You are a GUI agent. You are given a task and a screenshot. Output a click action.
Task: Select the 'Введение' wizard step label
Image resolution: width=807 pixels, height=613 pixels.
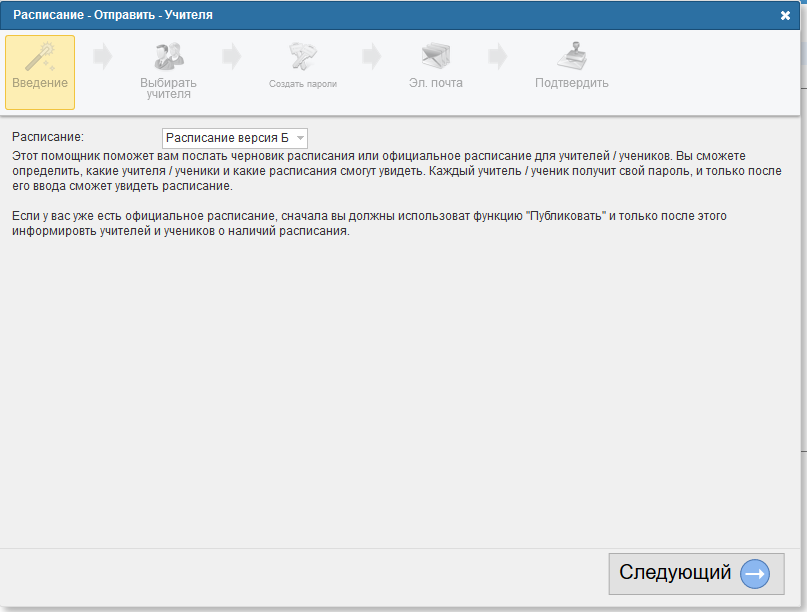point(40,83)
